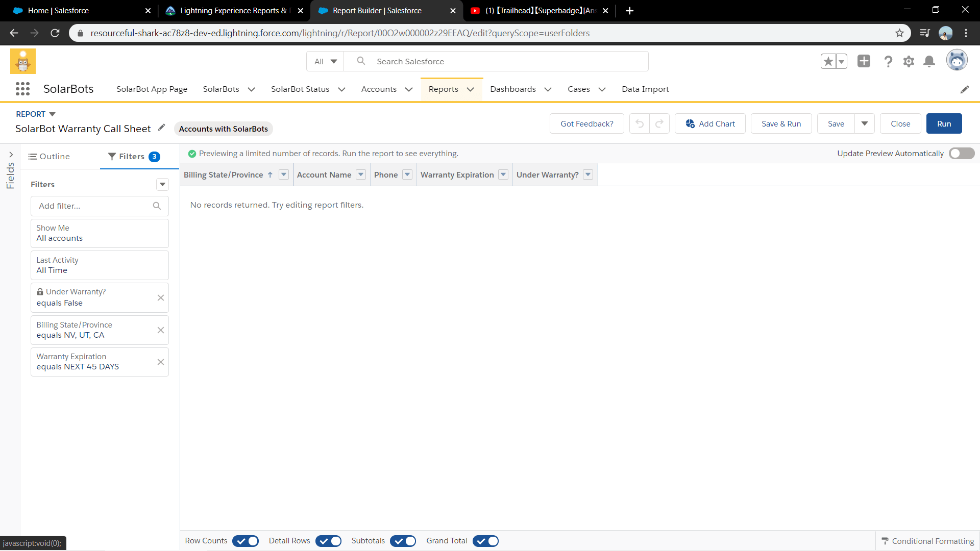Viewport: 980px width, 551px height.
Task: Open the Help question mark icon
Action: coord(888,62)
